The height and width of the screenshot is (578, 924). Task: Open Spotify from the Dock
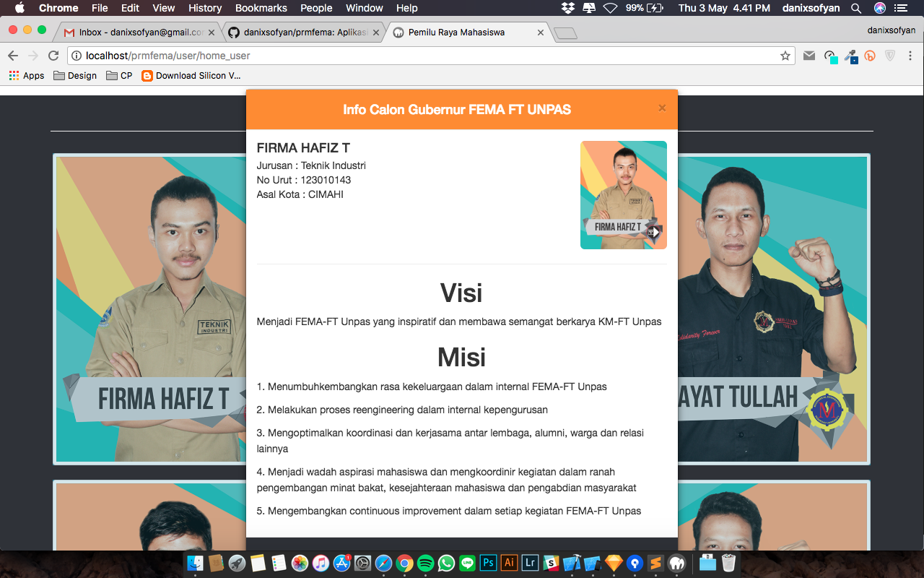[425, 562]
